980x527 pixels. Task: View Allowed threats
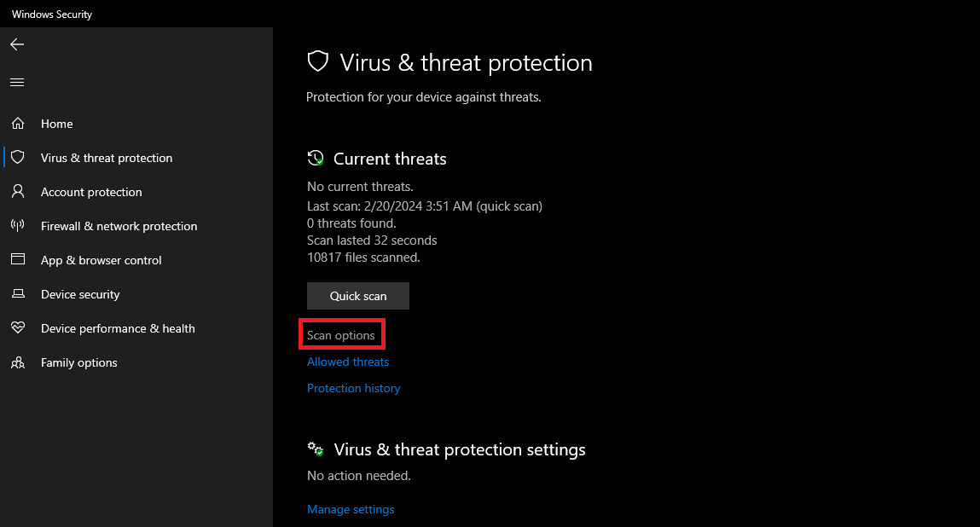coord(347,362)
